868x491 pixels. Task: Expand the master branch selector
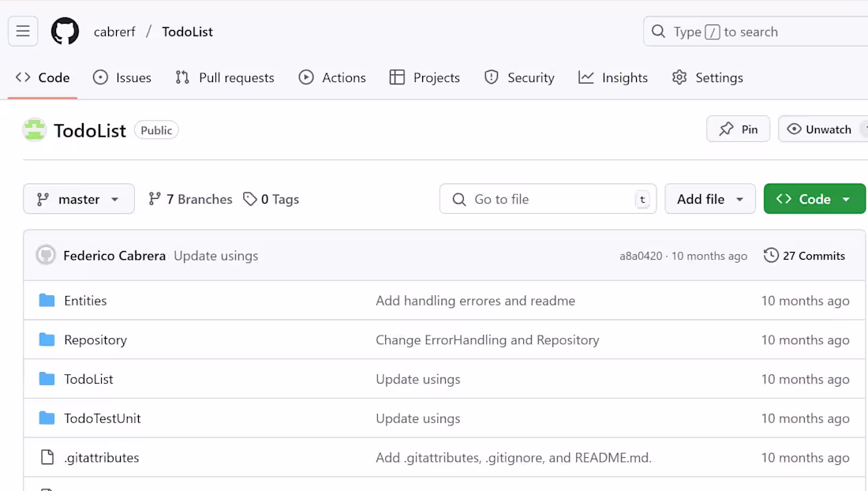(x=79, y=199)
